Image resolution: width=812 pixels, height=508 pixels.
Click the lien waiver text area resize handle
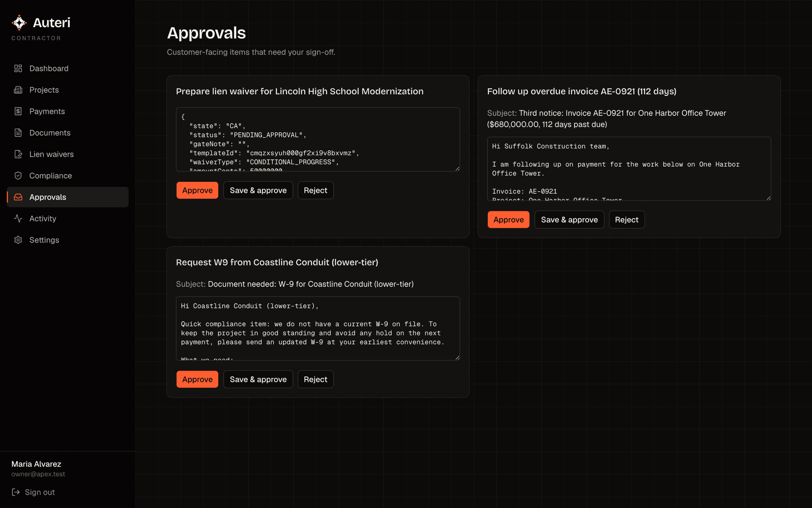coord(457,169)
